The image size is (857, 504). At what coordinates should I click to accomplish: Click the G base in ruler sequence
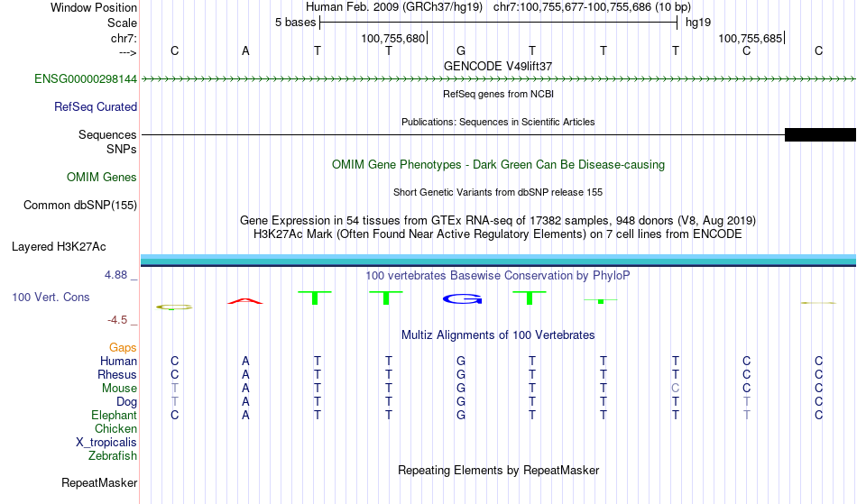pyautogui.click(x=461, y=50)
